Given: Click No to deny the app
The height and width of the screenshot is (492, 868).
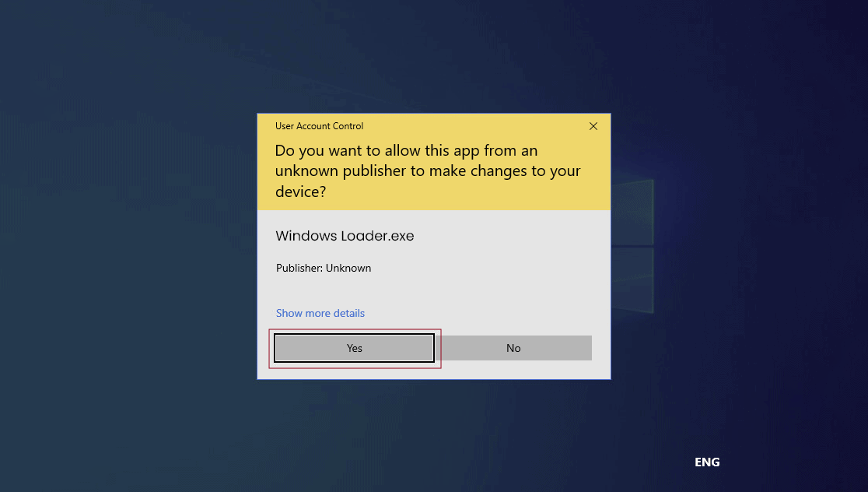Looking at the screenshot, I should [513, 348].
